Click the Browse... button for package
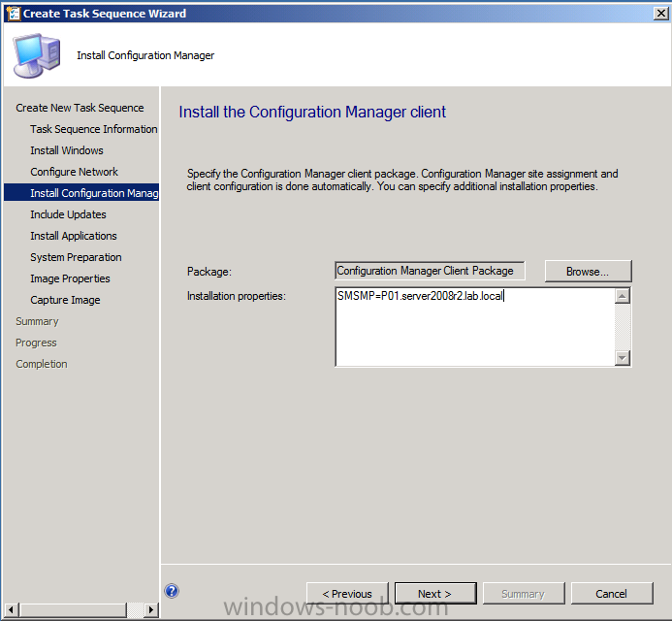This screenshot has height=621, width=672. click(588, 271)
